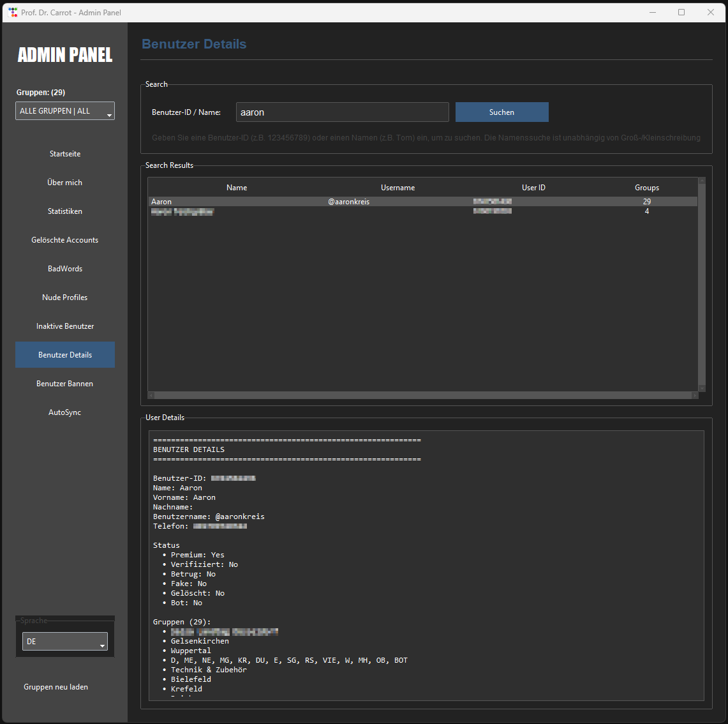Open Gelöschte Accounts in the sidebar

[65, 240]
